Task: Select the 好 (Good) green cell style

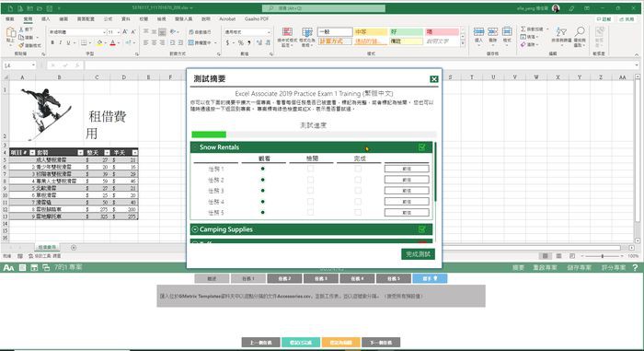Action: click(x=406, y=31)
